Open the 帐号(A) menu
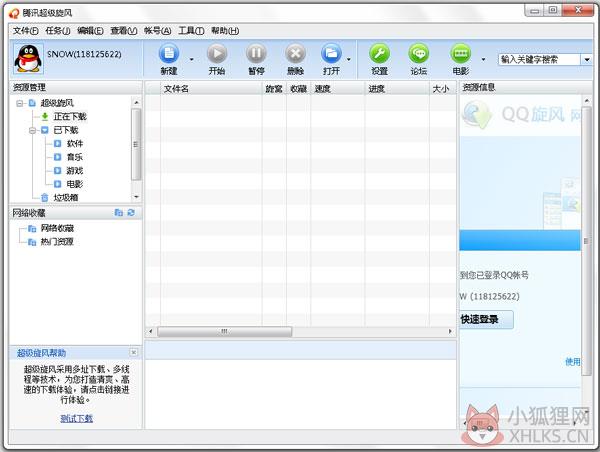Image resolution: width=600 pixels, height=452 pixels. pos(157,31)
